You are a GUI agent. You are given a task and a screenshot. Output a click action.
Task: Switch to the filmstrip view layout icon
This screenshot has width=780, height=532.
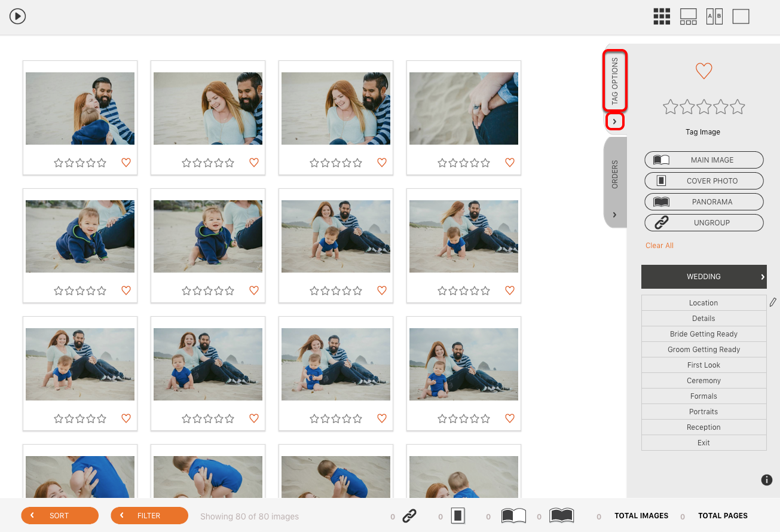(x=689, y=16)
